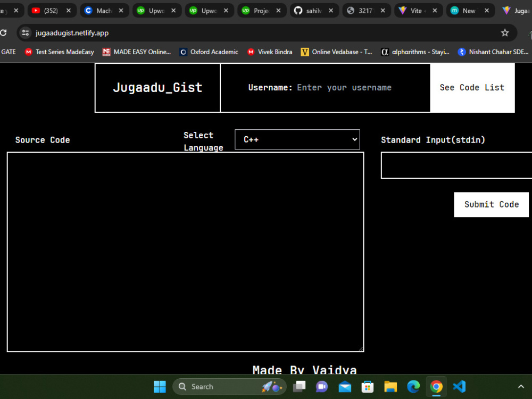Click the Submit Code button

(x=491, y=205)
